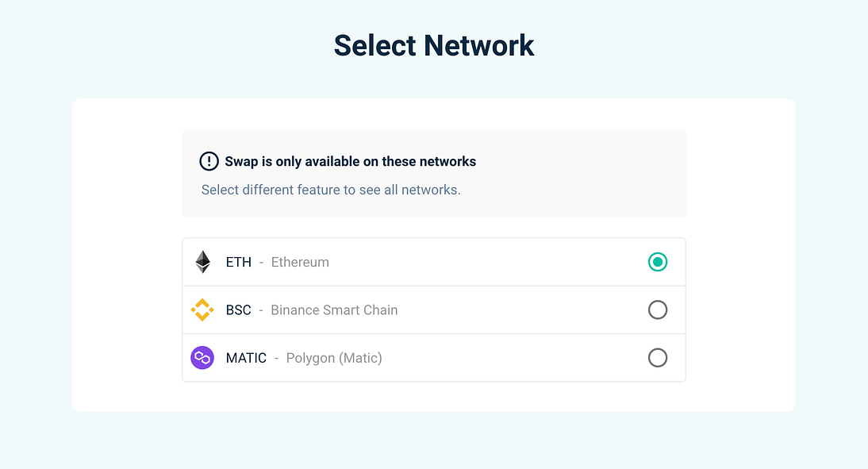Click the MATIC ticker label

[x=246, y=358]
